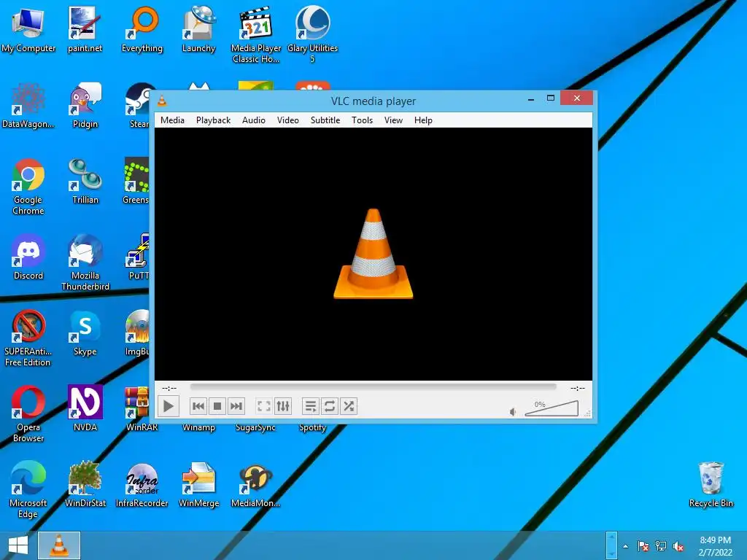747x560 pixels.
Task: Toggle random shuffle playback in VLC
Action: [349, 406]
